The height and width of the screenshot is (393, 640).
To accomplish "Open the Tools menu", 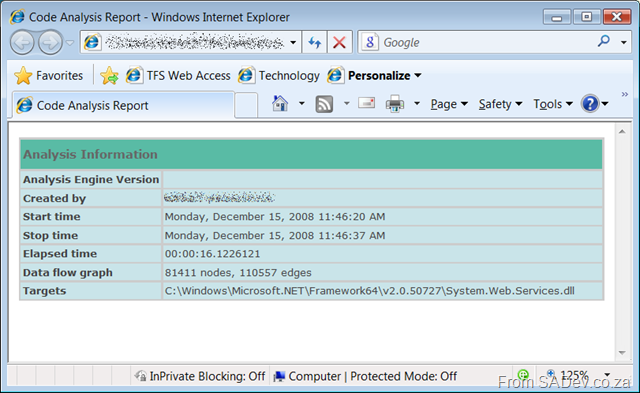I will click(553, 104).
